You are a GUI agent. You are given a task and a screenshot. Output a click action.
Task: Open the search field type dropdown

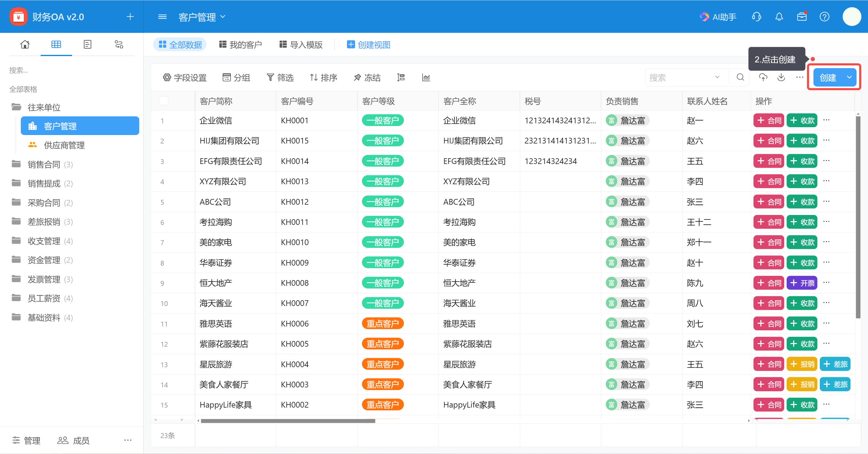click(717, 77)
